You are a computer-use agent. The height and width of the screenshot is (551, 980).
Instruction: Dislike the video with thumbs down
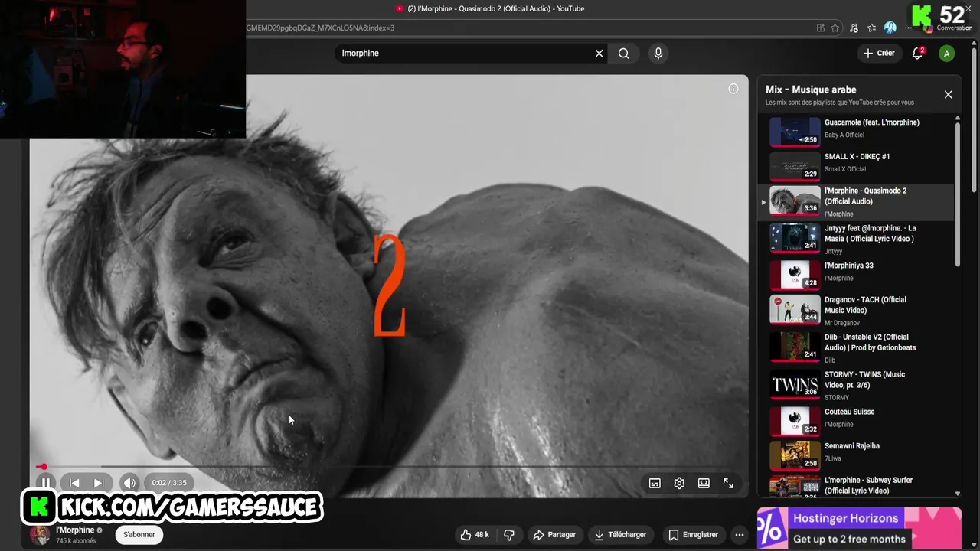pyautogui.click(x=509, y=535)
